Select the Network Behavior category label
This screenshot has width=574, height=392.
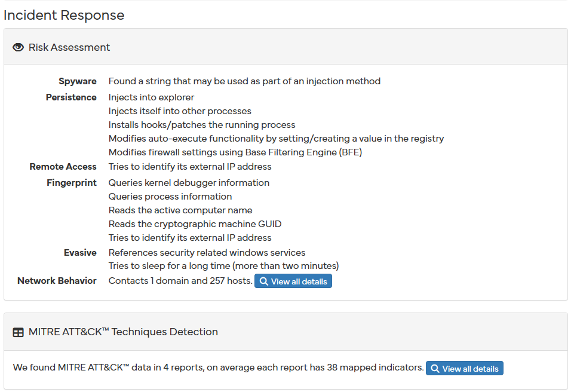pyautogui.click(x=57, y=281)
